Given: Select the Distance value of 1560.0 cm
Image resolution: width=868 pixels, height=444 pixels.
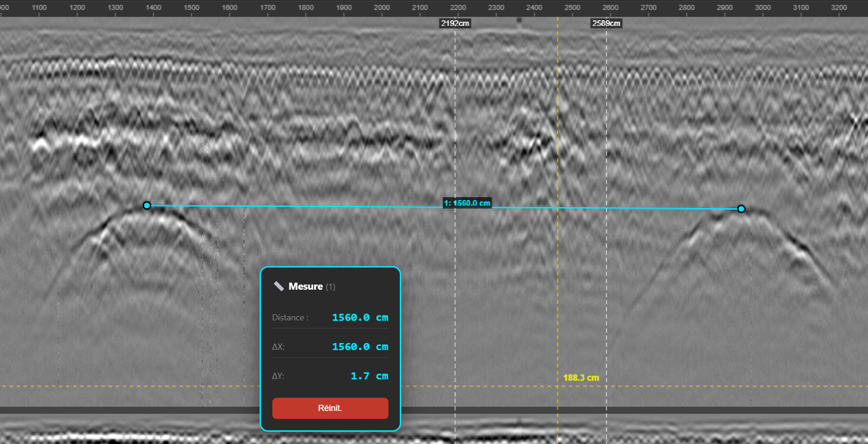Looking at the screenshot, I should (x=360, y=318).
